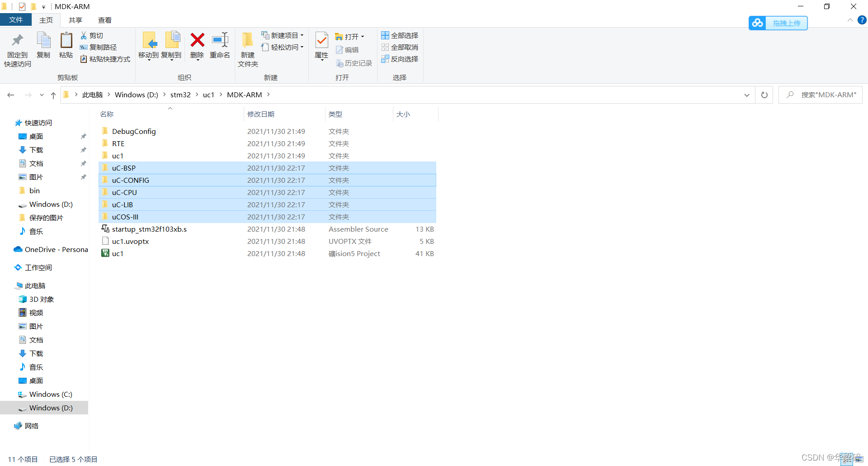Open the recent locations dropdown arrow
868x466 pixels.
pos(42,95)
